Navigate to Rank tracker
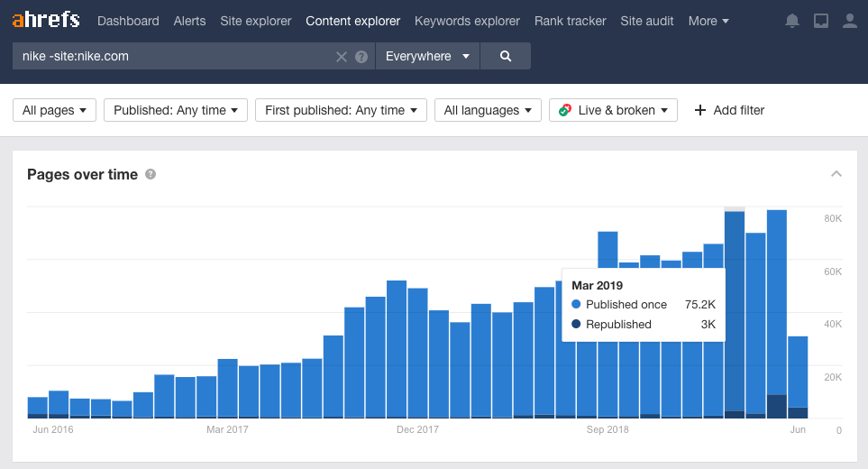 571,21
